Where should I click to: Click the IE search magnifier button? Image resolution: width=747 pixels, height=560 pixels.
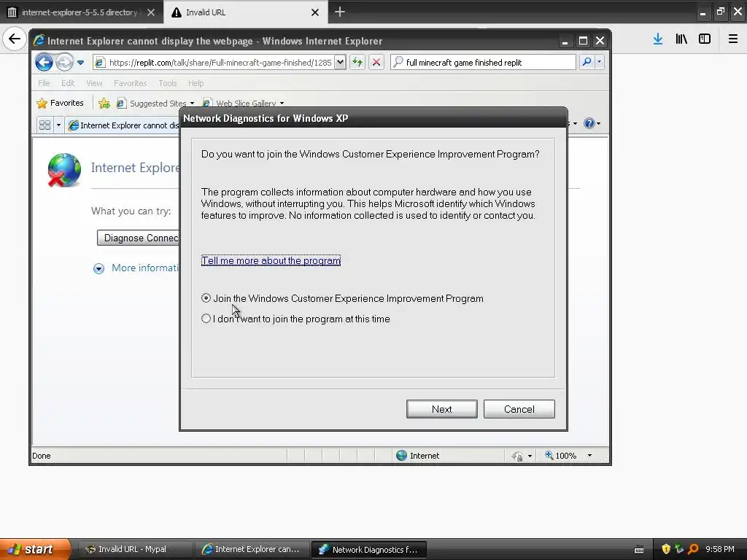coord(587,62)
